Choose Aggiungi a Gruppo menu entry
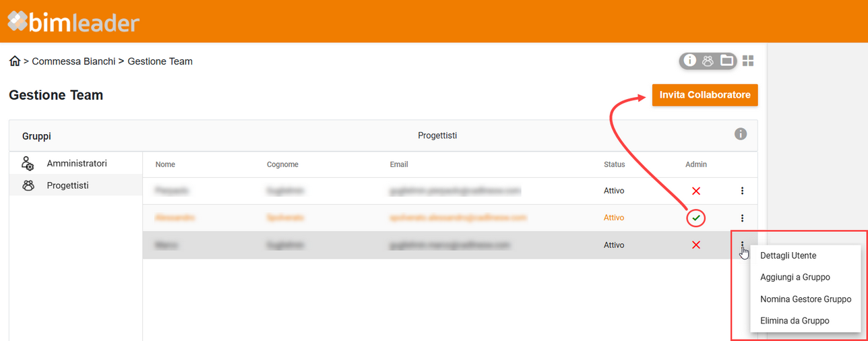The height and width of the screenshot is (341, 868). coord(805,277)
